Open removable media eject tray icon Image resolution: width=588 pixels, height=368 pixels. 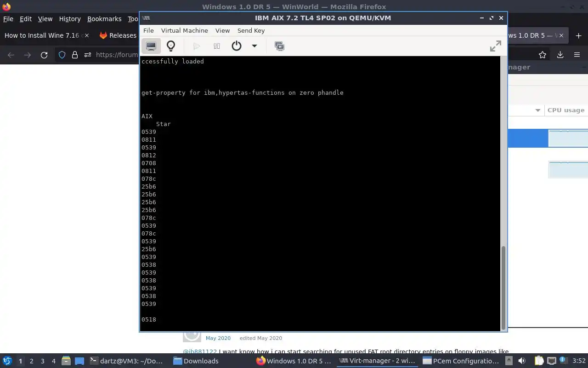point(510,361)
